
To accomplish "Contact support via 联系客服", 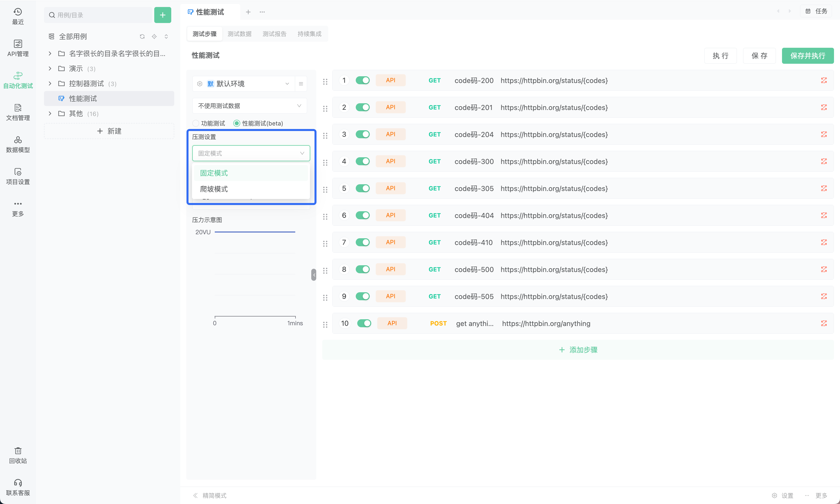I will coord(18,487).
